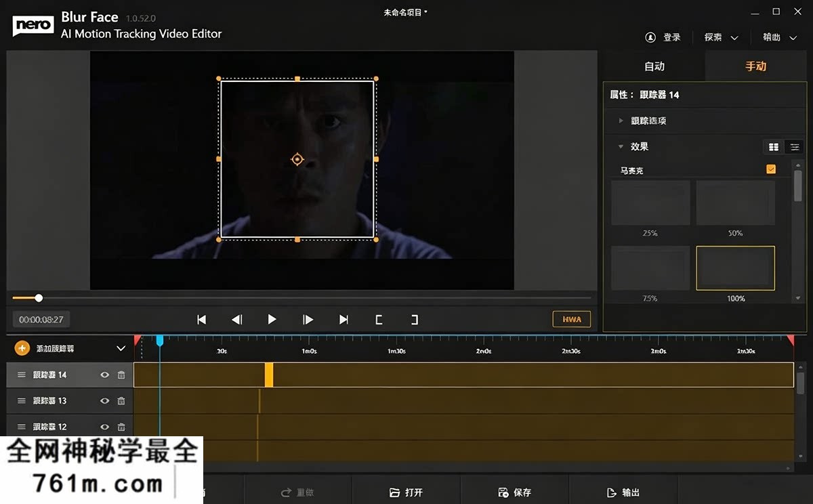Step forward one frame
Screen dimensions: 813x504
[308, 319]
